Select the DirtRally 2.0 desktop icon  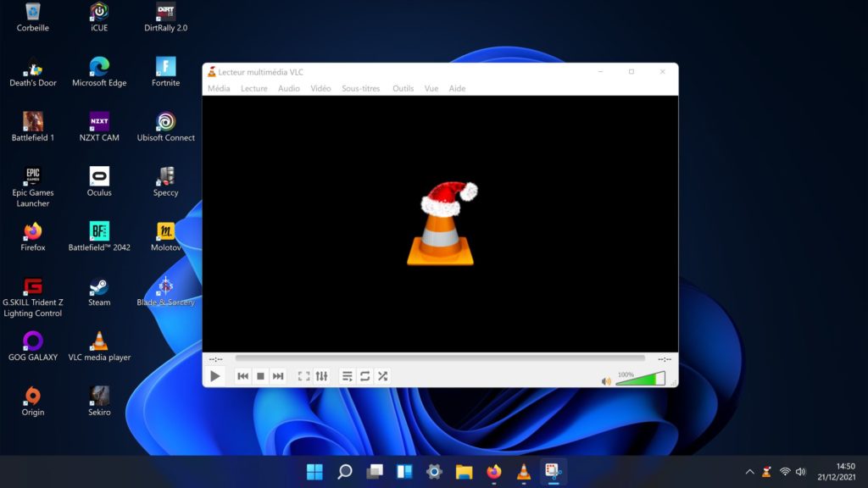165,17
